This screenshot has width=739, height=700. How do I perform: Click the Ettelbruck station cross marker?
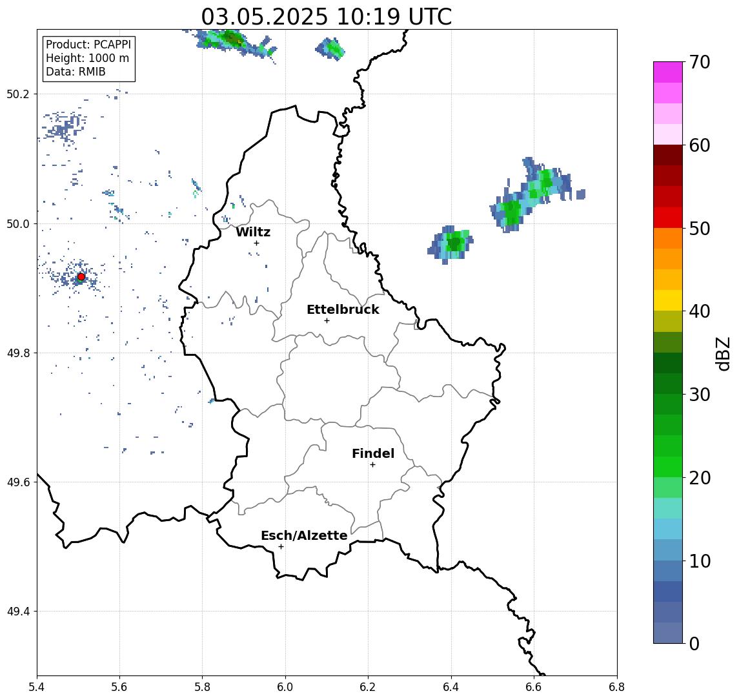click(327, 320)
